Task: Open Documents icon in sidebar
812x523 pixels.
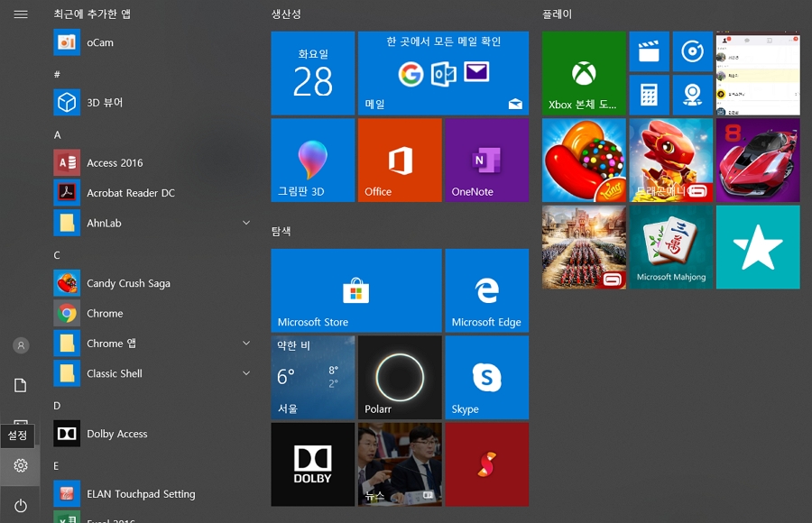Action: tap(21, 385)
